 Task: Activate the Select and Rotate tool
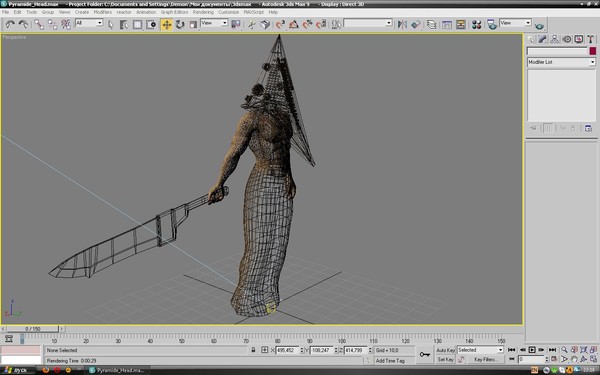[x=180, y=24]
